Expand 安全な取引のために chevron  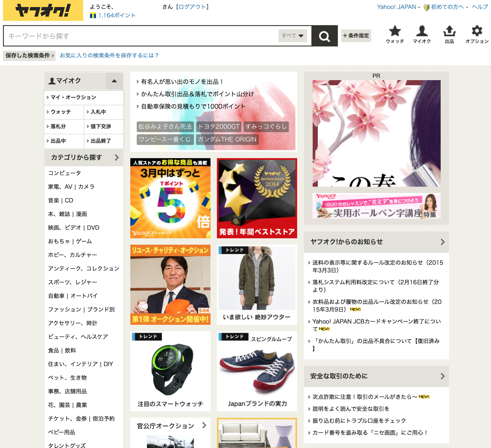pyautogui.click(x=443, y=376)
